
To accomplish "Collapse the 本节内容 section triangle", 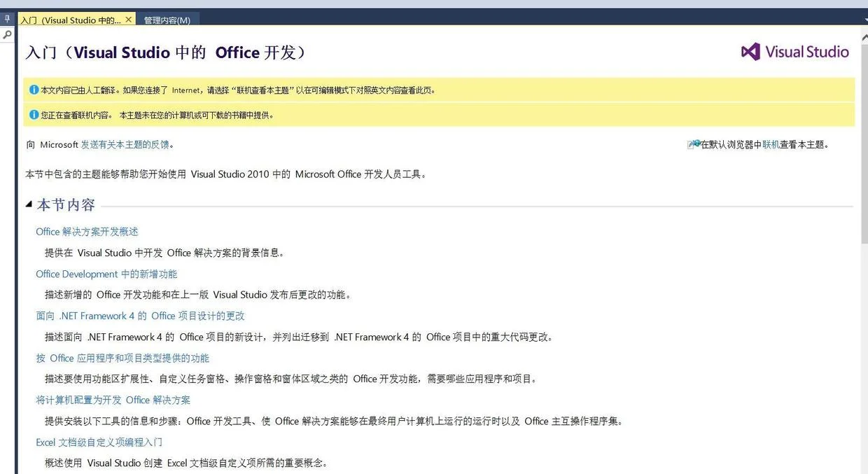I will [29, 204].
